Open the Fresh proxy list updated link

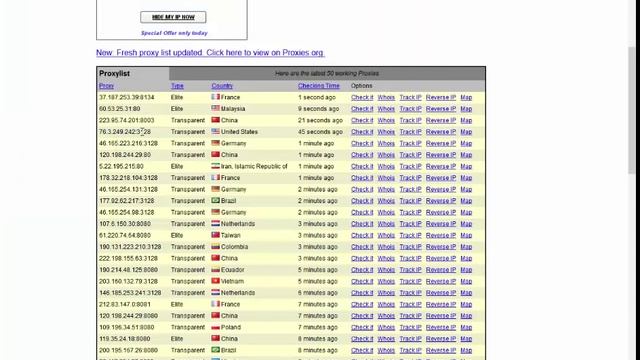point(210,53)
